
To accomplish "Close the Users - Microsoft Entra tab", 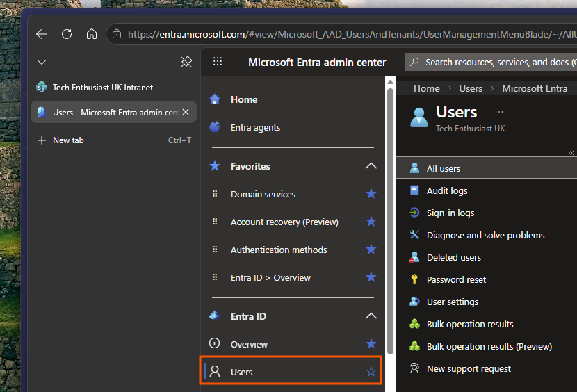I will (x=186, y=112).
